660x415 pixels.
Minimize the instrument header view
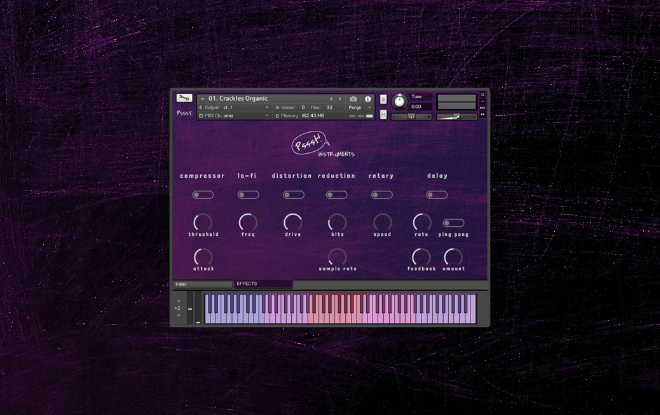(482, 101)
